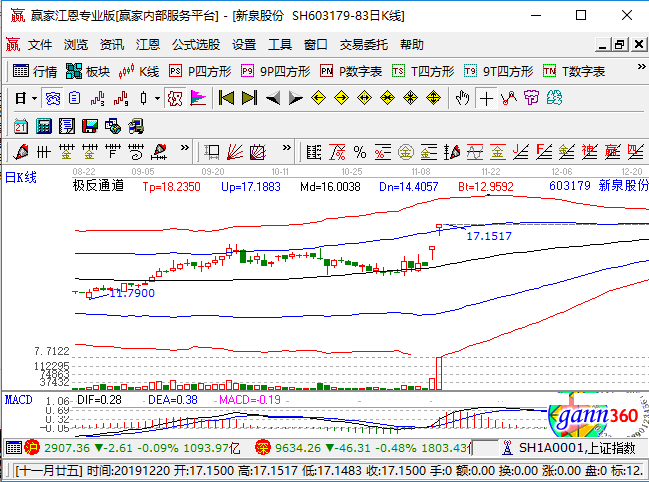
Task: Jump to first bar with skip-back arrow
Action: tap(226, 98)
